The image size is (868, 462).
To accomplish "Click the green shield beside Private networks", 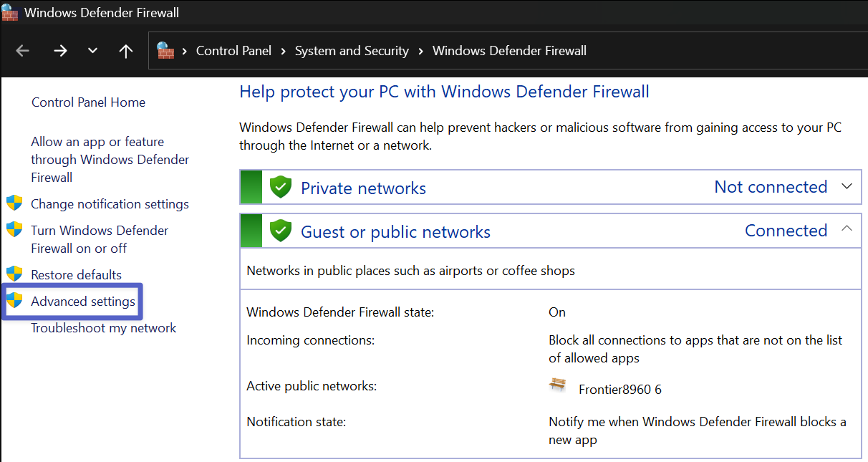I will click(281, 188).
